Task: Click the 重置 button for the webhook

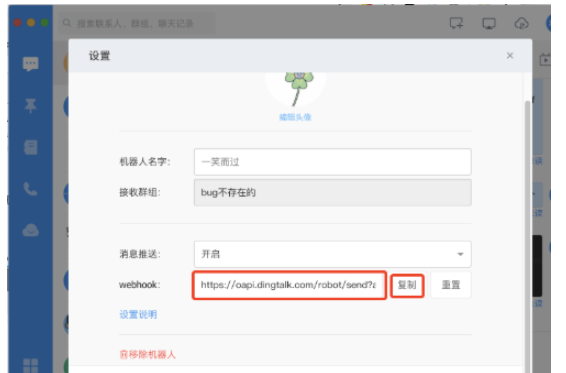Action: [x=451, y=285]
